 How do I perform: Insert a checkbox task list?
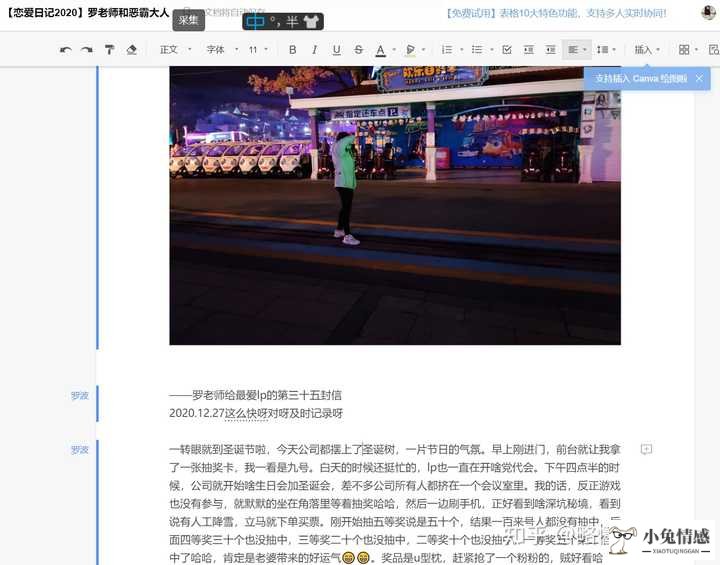coord(507,50)
